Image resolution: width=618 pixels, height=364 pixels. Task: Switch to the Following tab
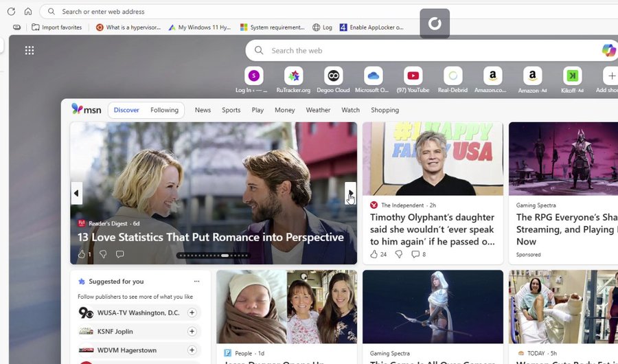pos(164,110)
